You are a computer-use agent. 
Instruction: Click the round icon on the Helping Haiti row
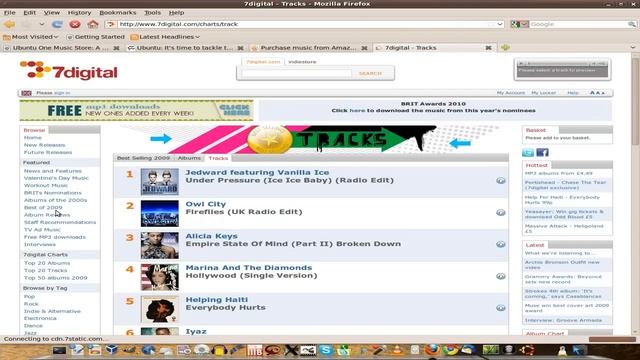coord(501,308)
